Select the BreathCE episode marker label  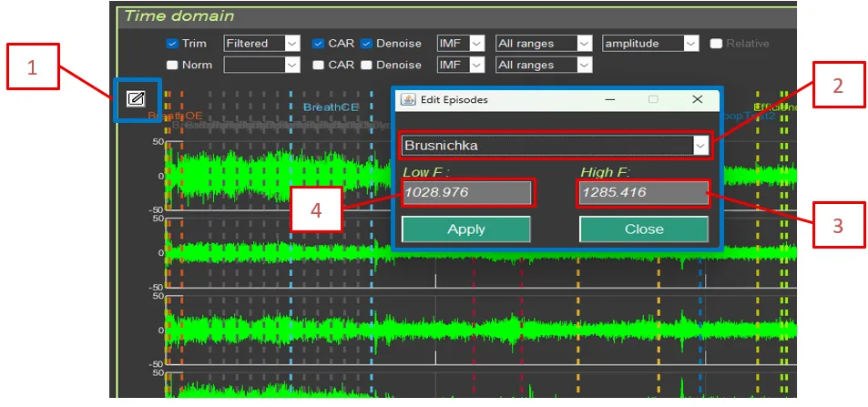(331, 107)
